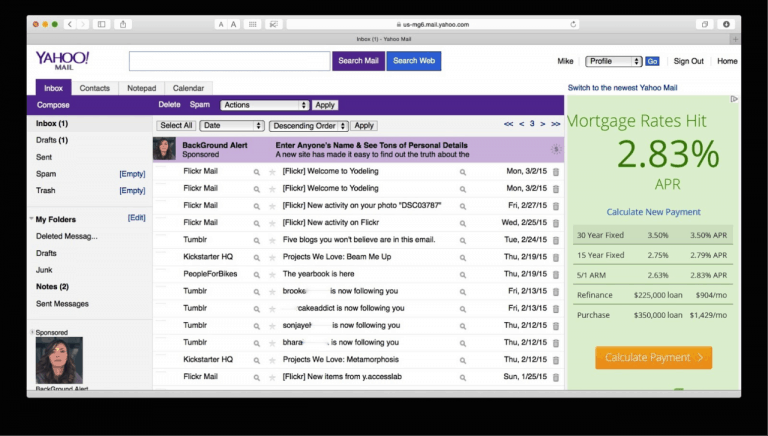Select the Inbox tab
The height and width of the screenshot is (436, 768).
click(x=53, y=88)
